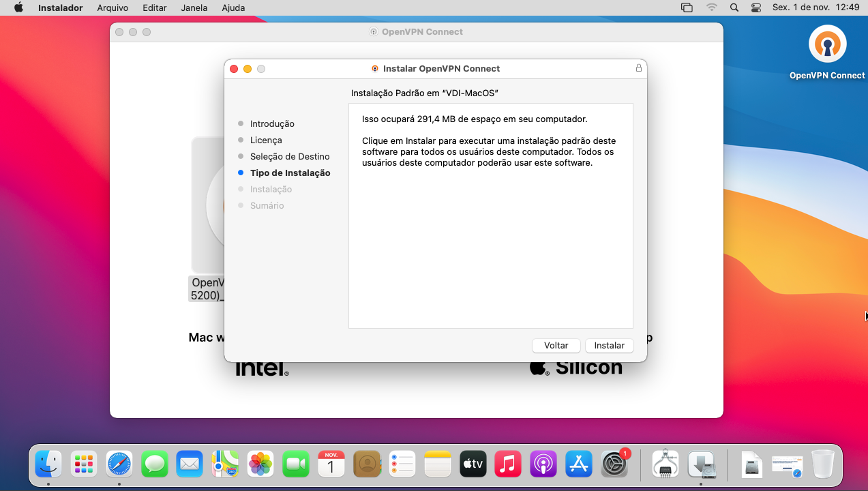Open the Apple menu
This screenshot has width=868, height=491.
pos(18,8)
